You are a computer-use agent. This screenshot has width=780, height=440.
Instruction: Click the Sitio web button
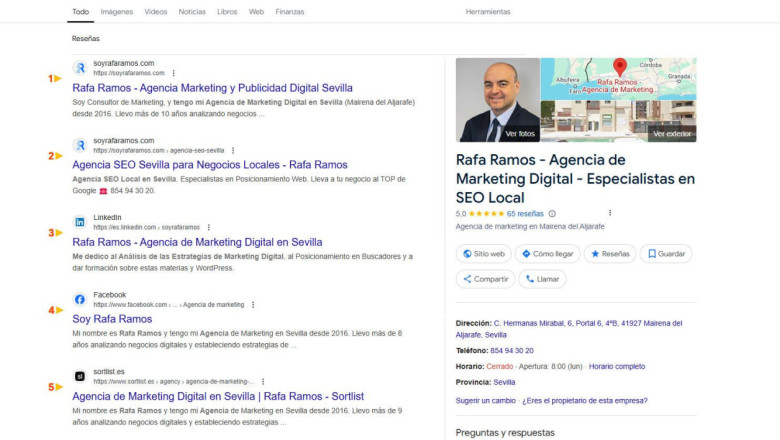(x=484, y=254)
